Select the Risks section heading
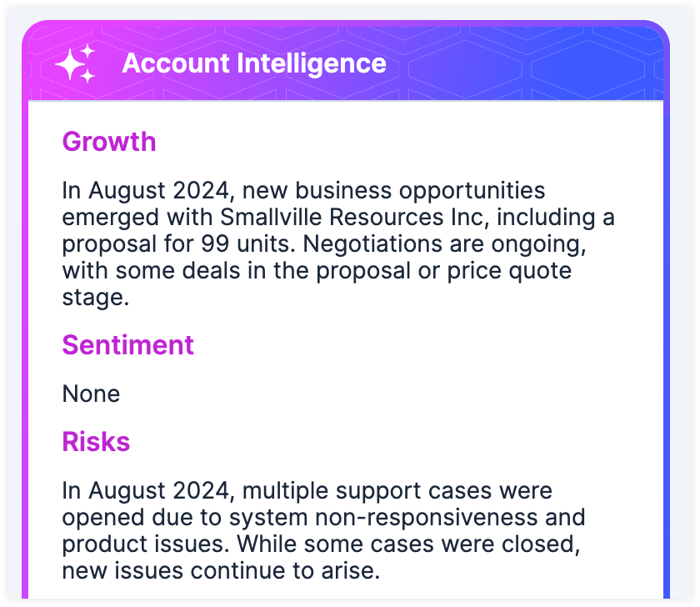This screenshot has height=607, width=700. click(97, 442)
